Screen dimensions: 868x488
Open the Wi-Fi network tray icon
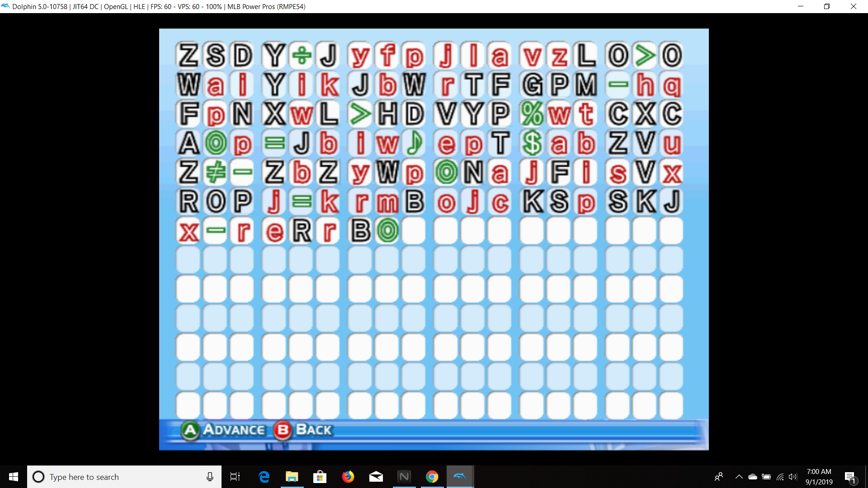[x=780, y=477]
